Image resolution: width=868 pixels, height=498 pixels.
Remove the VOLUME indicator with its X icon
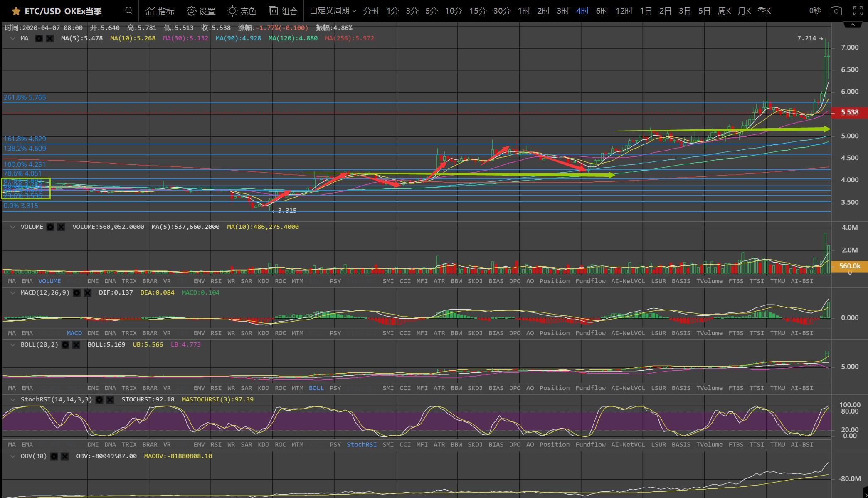coord(61,227)
